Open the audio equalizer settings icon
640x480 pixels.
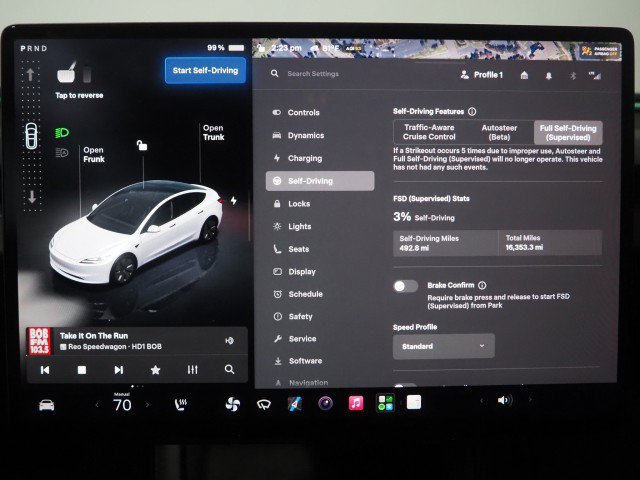[192, 370]
